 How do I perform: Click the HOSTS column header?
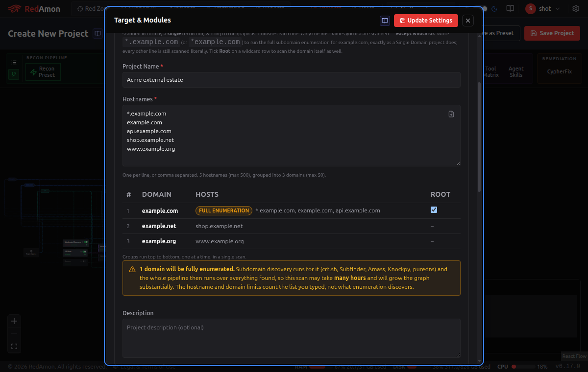click(x=207, y=194)
